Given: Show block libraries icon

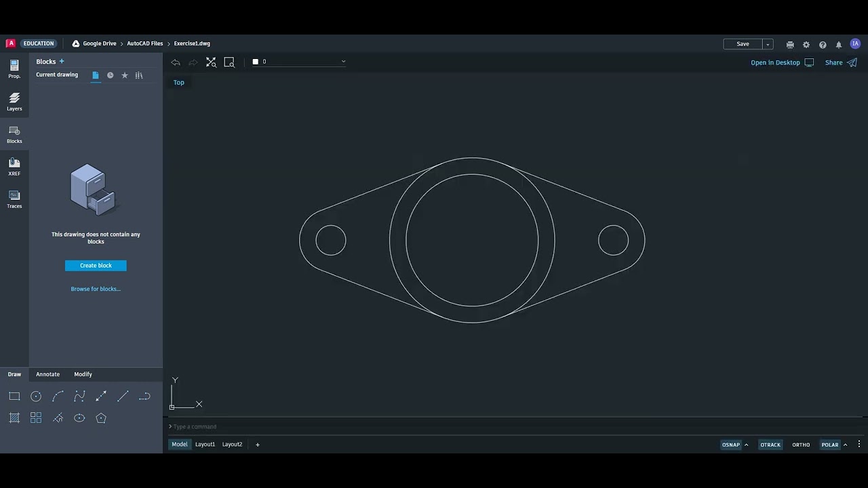Looking at the screenshot, I should (139, 75).
